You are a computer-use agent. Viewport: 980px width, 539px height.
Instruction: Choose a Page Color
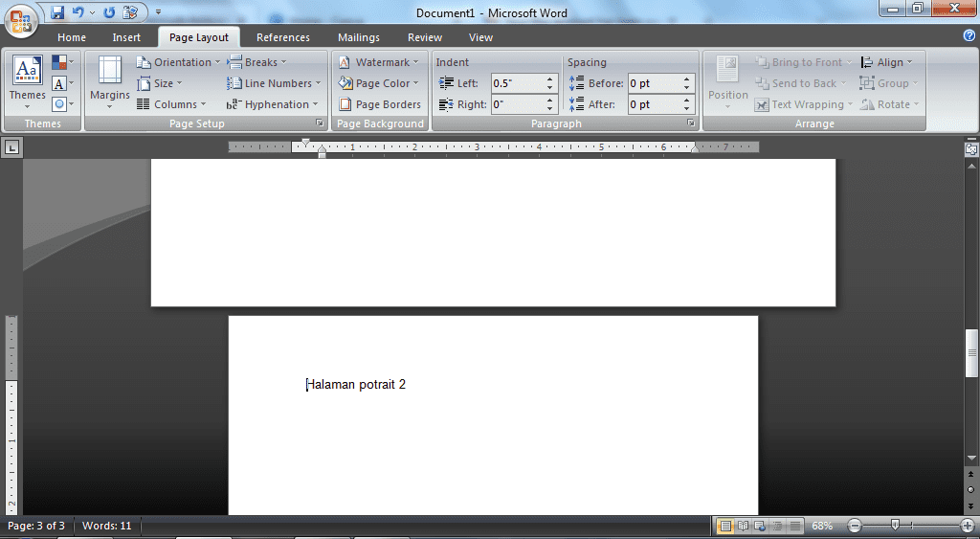pos(379,83)
